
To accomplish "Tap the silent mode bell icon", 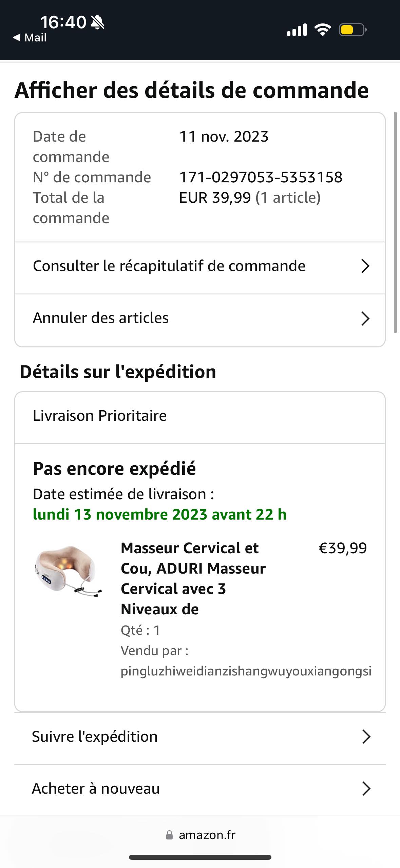I will (x=98, y=22).
